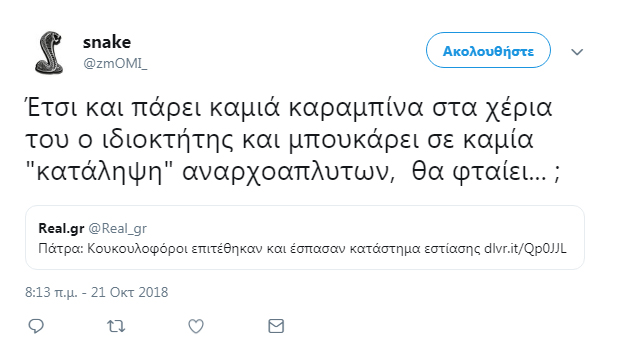622x360 pixels.
Task: Expand the tweet options chevron
Action: pos(577,52)
